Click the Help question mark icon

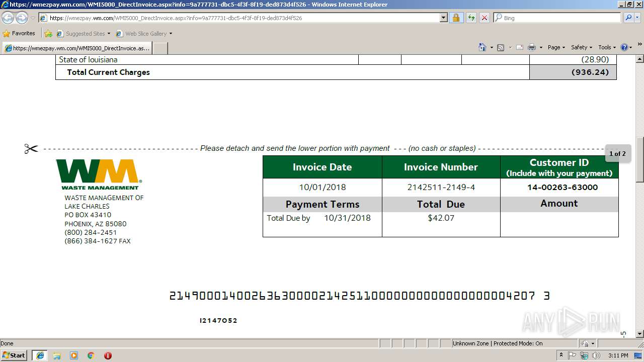(624, 47)
